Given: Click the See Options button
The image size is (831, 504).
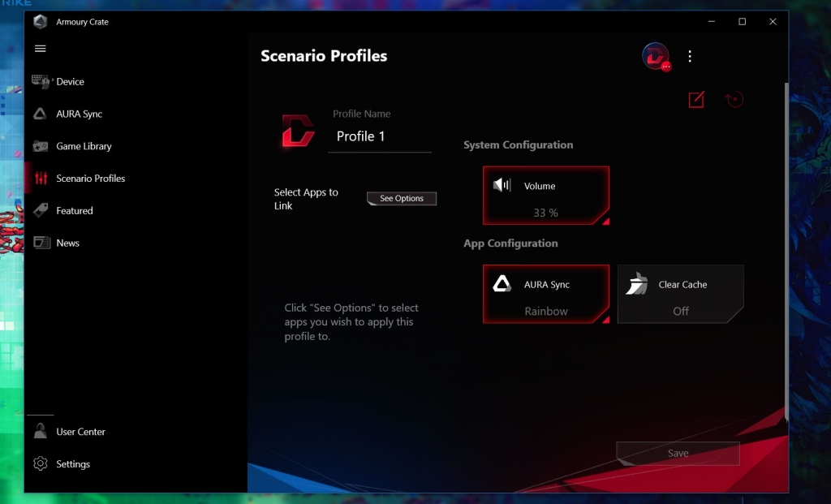Looking at the screenshot, I should [x=402, y=199].
